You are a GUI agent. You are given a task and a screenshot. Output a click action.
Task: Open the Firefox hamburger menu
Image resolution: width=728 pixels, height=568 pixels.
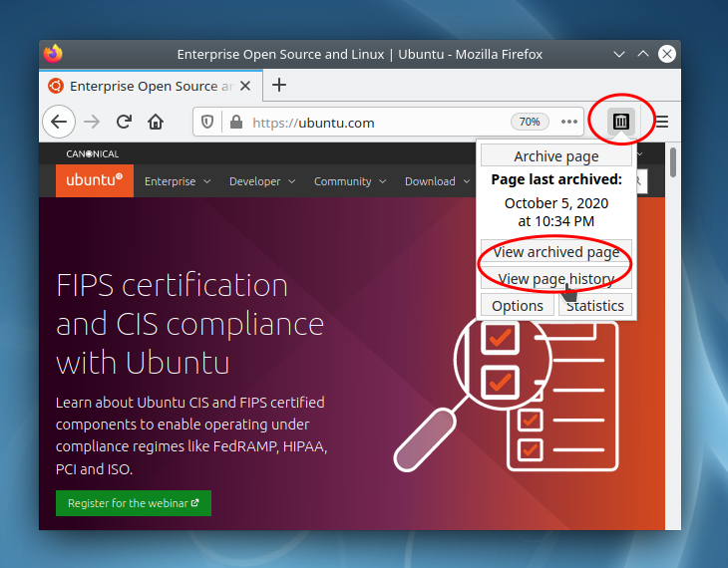coord(662,122)
